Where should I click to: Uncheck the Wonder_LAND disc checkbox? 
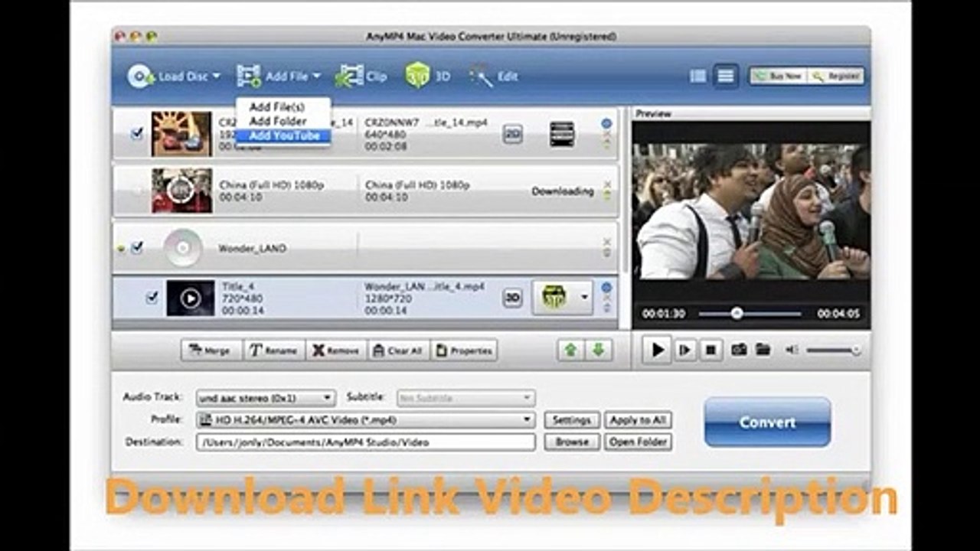(137, 248)
